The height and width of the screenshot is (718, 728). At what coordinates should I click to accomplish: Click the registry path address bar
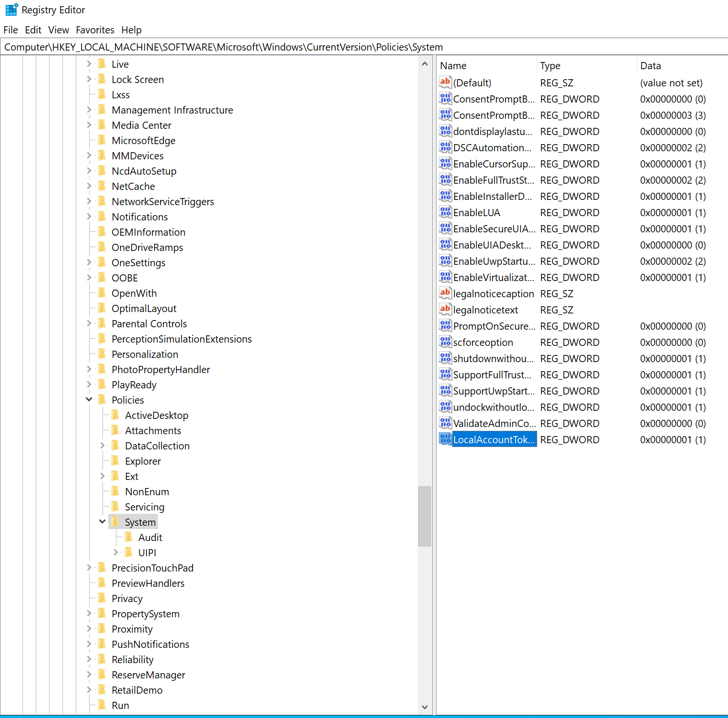tap(224, 47)
